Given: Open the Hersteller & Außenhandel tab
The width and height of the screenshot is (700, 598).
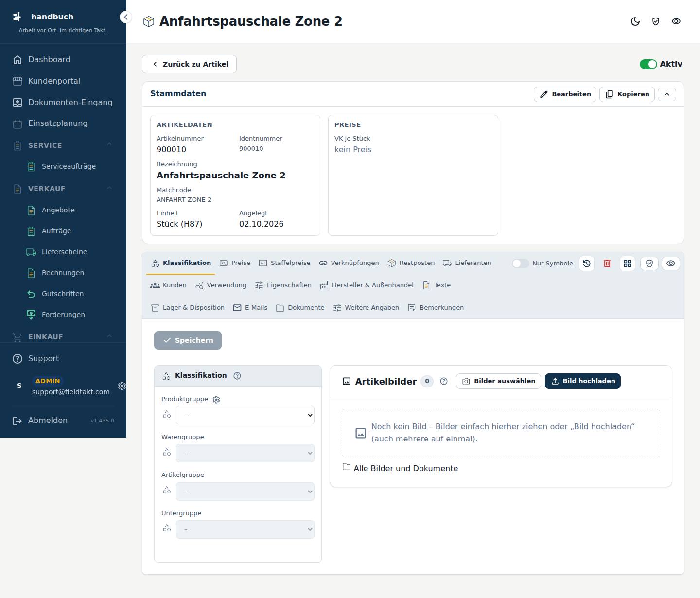Looking at the screenshot, I should [367, 285].
